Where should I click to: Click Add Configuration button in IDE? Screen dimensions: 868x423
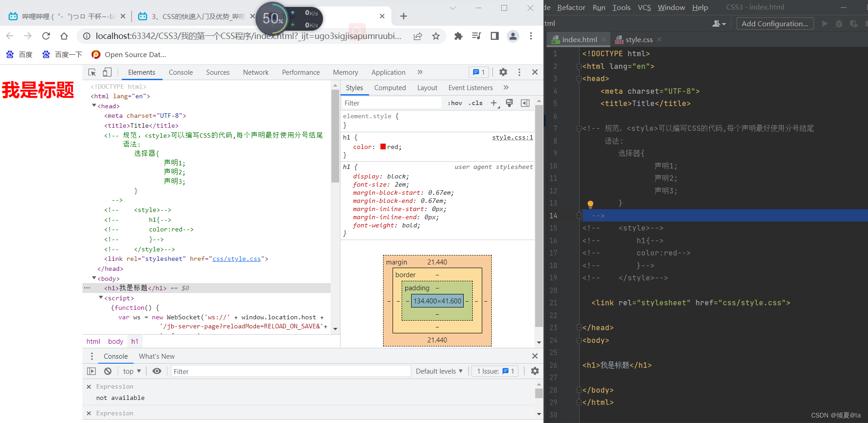tap(775, 24)
